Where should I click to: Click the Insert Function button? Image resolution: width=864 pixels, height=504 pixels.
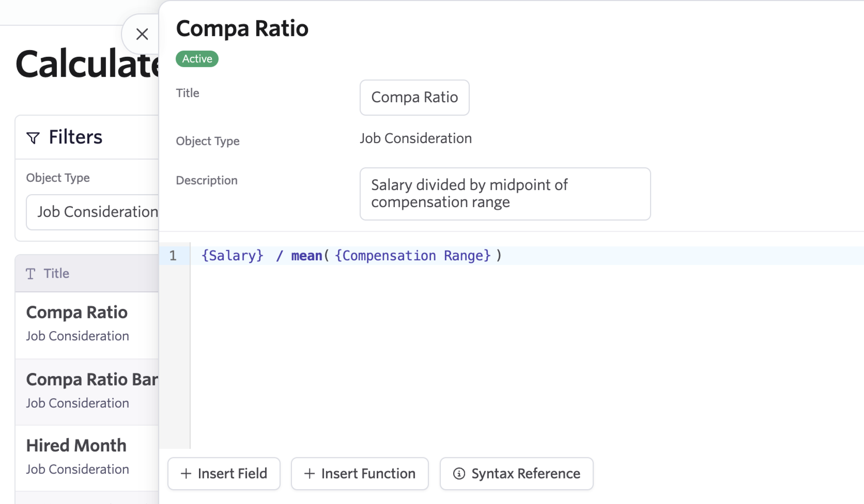[x=360, y=474]
